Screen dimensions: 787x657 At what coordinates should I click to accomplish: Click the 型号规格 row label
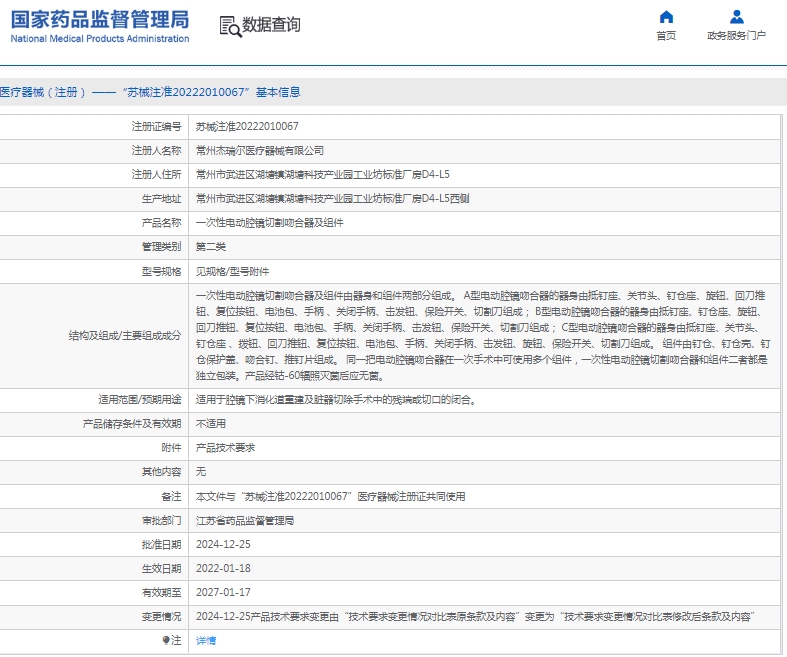tap(161, 272)
